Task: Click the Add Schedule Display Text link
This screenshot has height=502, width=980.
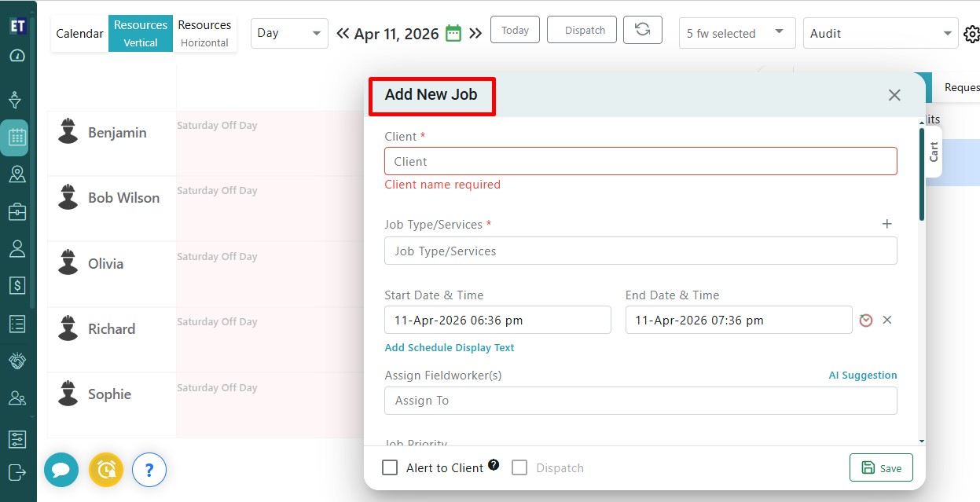Action: 450,347
